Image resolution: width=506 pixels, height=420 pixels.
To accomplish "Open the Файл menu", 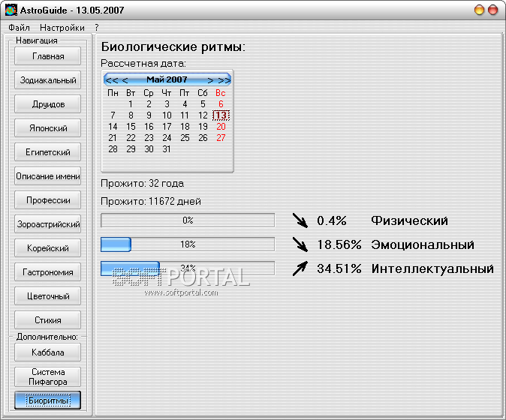I will 19,28.
